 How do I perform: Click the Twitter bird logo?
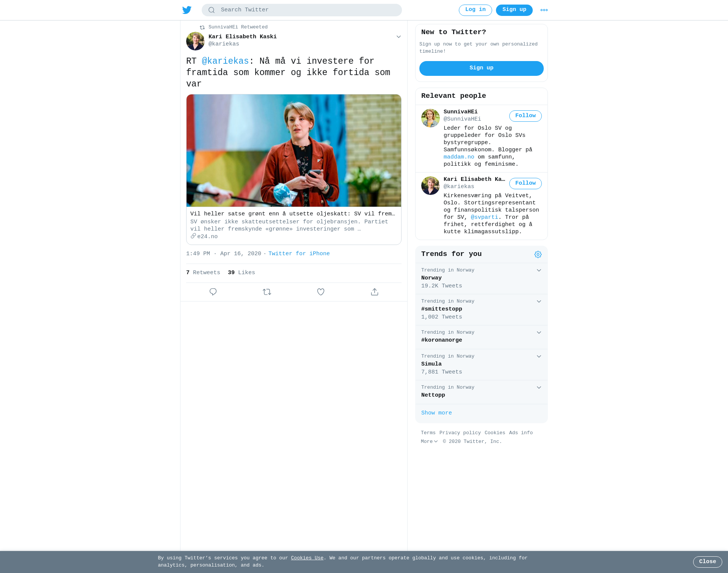[x=187, y=10]
